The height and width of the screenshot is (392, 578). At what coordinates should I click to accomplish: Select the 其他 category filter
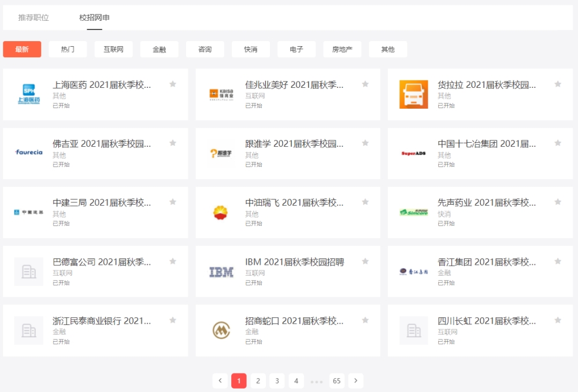pos(388,49)
